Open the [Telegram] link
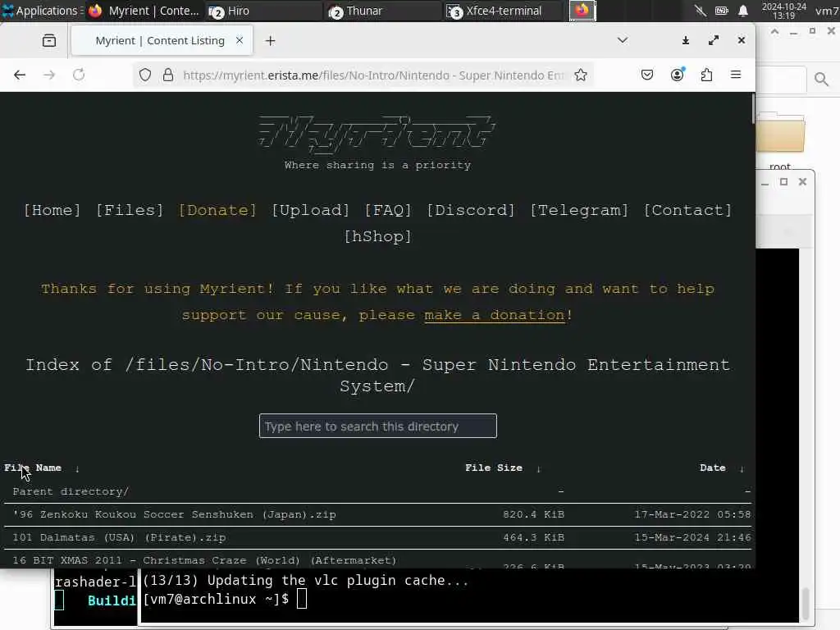Screen dimensions: 840x630 point(579,210)
